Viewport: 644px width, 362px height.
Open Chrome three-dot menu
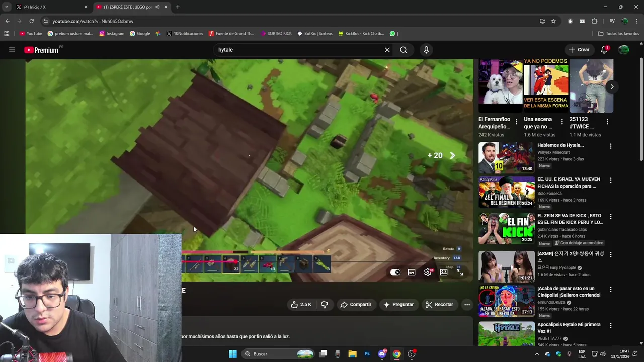click(x=636, y=21)
